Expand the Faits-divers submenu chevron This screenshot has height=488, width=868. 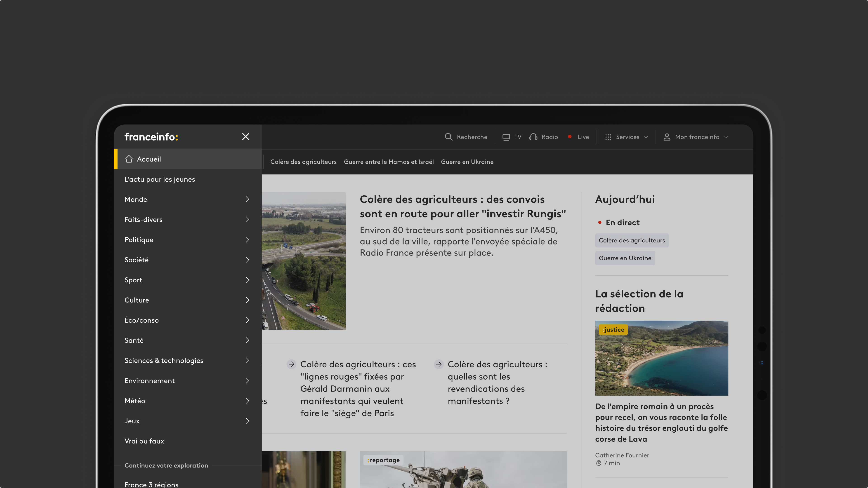247,220
